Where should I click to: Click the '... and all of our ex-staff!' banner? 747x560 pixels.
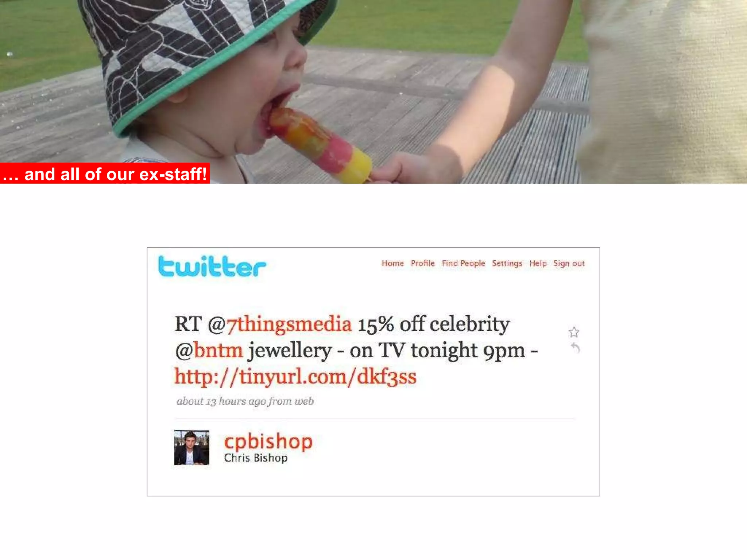coord(105,174)
